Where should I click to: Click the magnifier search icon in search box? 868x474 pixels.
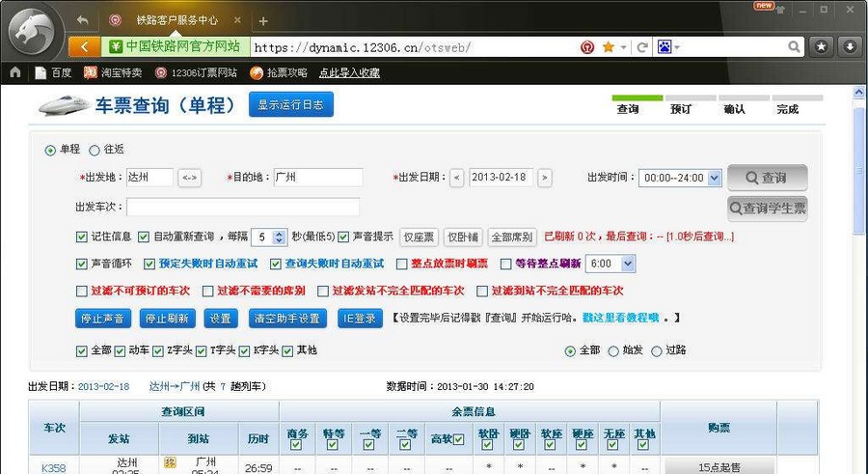click(794, 47)
